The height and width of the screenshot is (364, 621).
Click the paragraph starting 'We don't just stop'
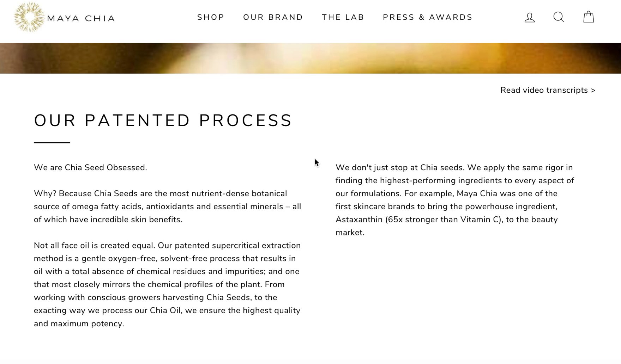454,200
